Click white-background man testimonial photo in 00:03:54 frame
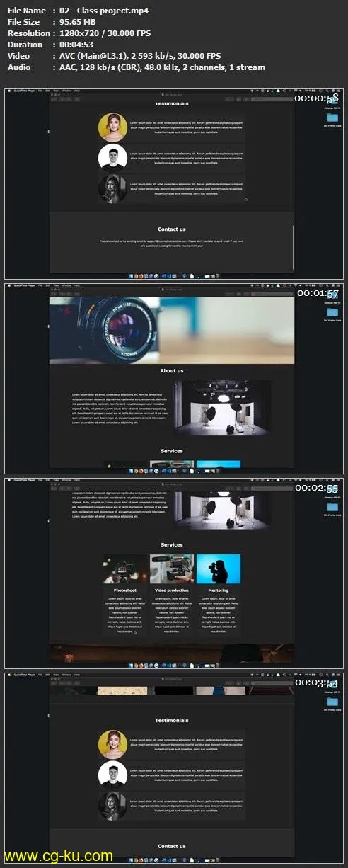 pos(112,775)
